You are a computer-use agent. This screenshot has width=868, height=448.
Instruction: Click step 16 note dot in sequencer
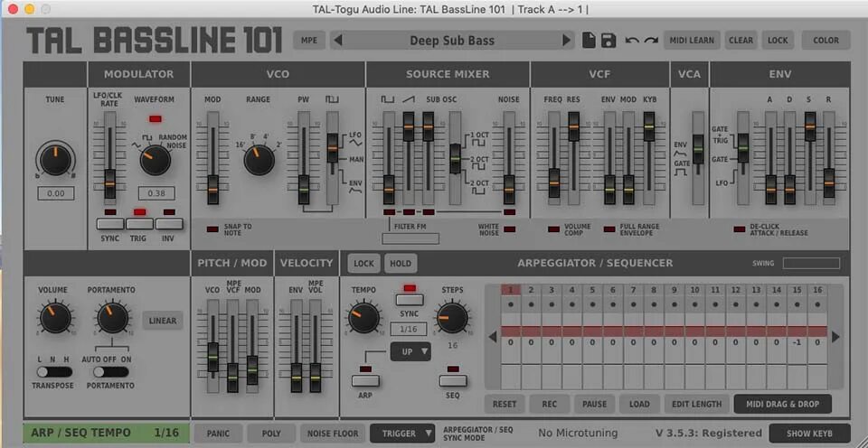click(817, 304)
